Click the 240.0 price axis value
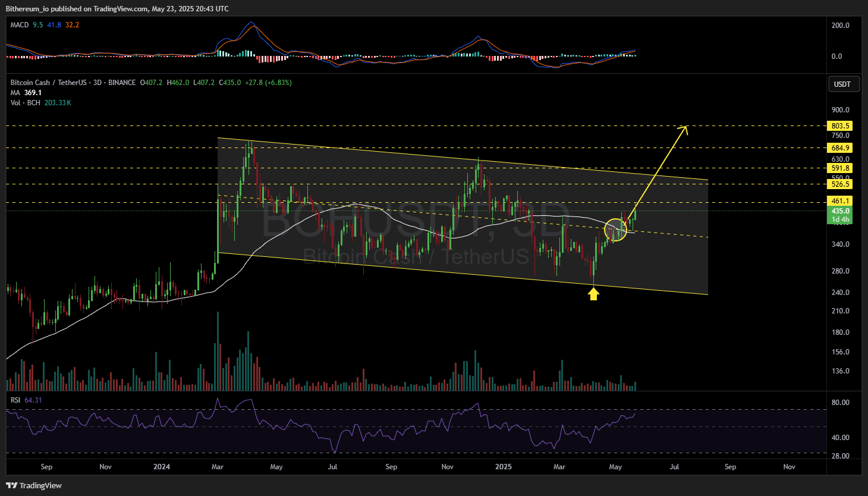The width and height of the screenshot is (868, 496). click(840, 293)
